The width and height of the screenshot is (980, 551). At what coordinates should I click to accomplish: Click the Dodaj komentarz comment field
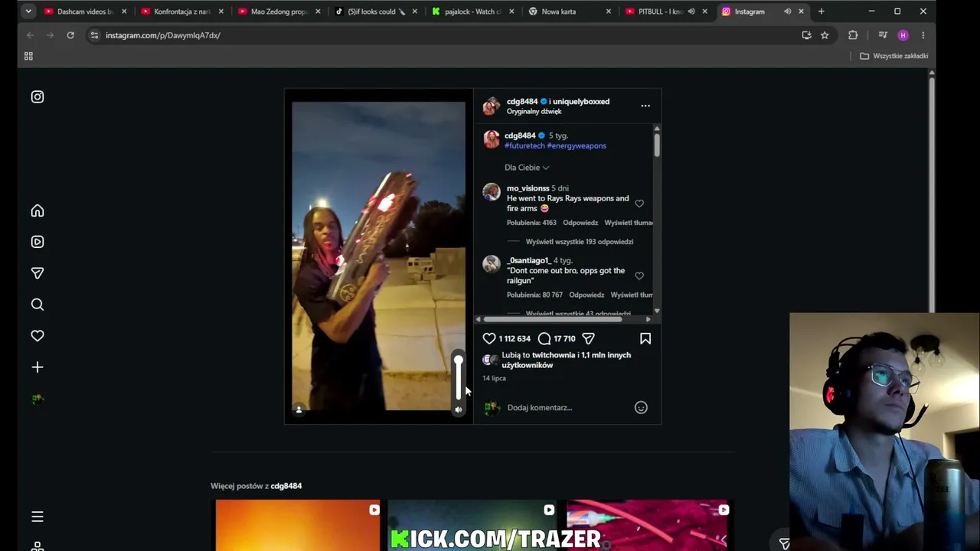(567, 408)
